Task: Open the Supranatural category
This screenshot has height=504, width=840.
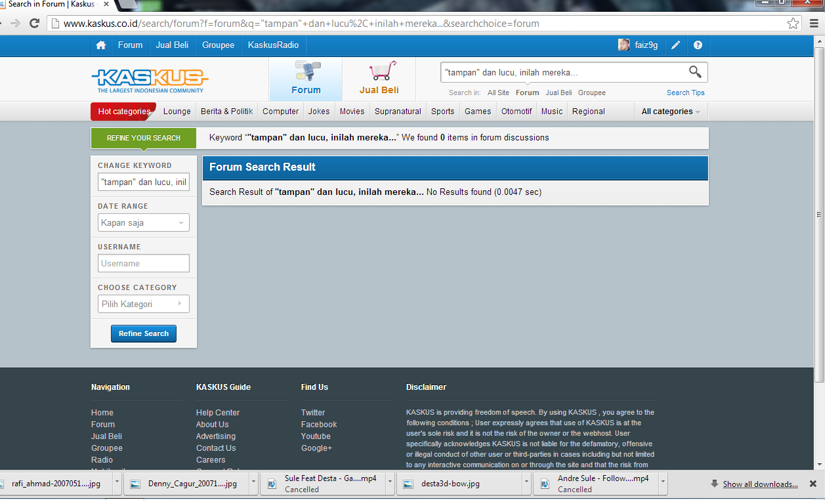Action: click(398, 111)
